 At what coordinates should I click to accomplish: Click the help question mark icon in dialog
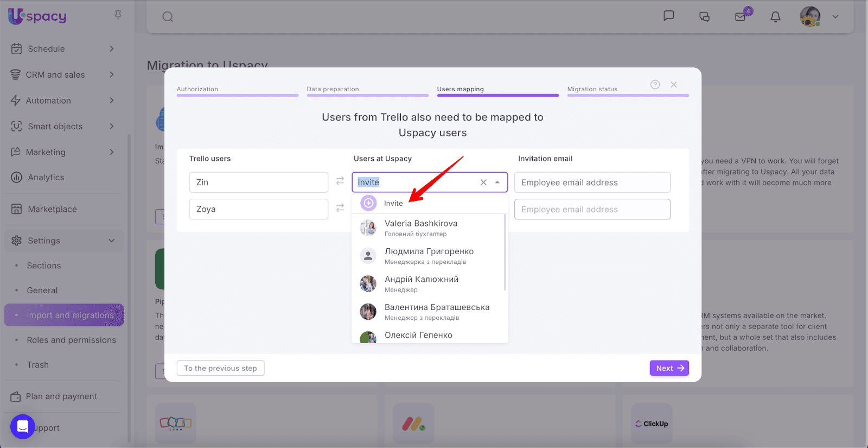pyautogui.click(x=655, y=85)
